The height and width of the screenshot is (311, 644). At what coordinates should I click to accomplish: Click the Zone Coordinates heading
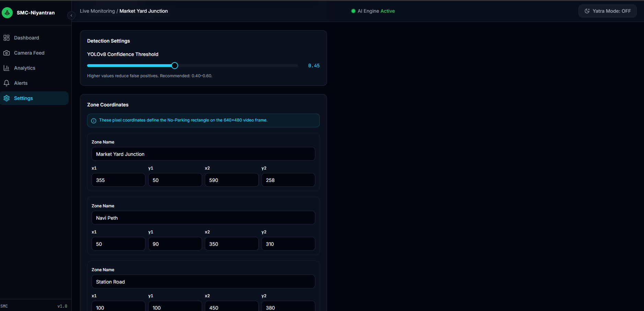coord(108,105)
